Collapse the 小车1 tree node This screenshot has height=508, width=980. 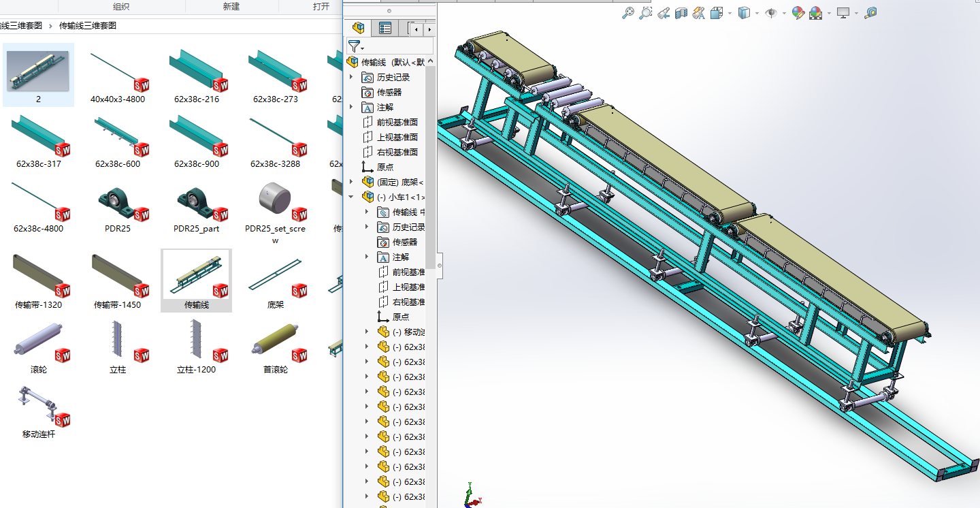352,197
